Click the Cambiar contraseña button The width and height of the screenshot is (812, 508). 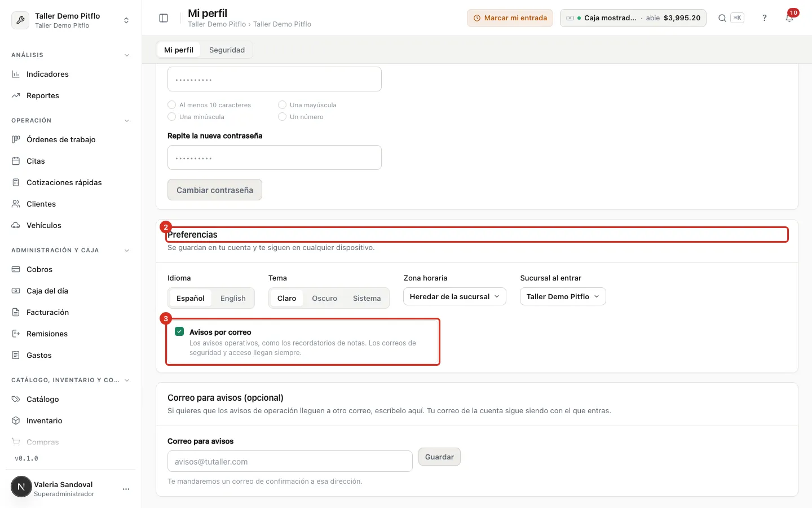pos(215,190)
